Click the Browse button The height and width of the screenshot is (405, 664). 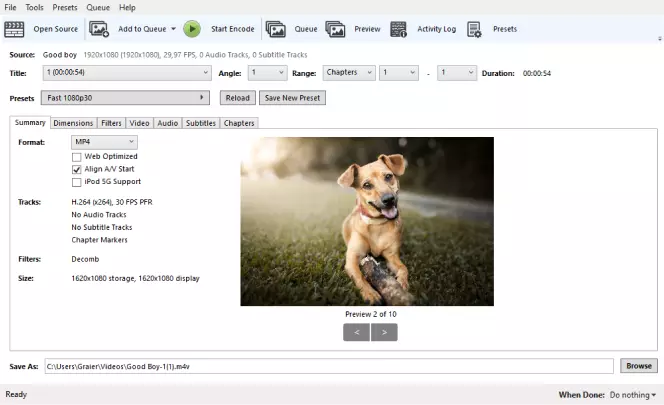point(639,366)
